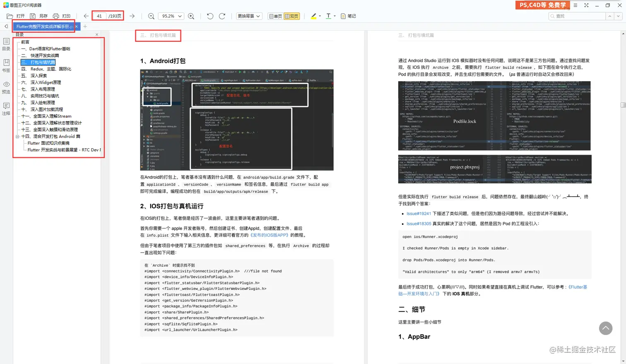Go to 四、Redux、主题、国际化 chapter
Viewport: 626px width, 364px height.
coord(46,69)
